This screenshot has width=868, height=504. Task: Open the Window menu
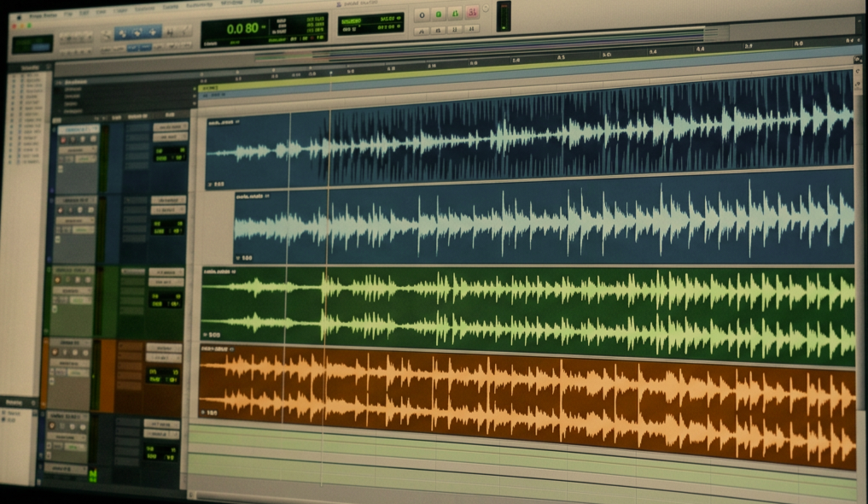tap(231, 3)
